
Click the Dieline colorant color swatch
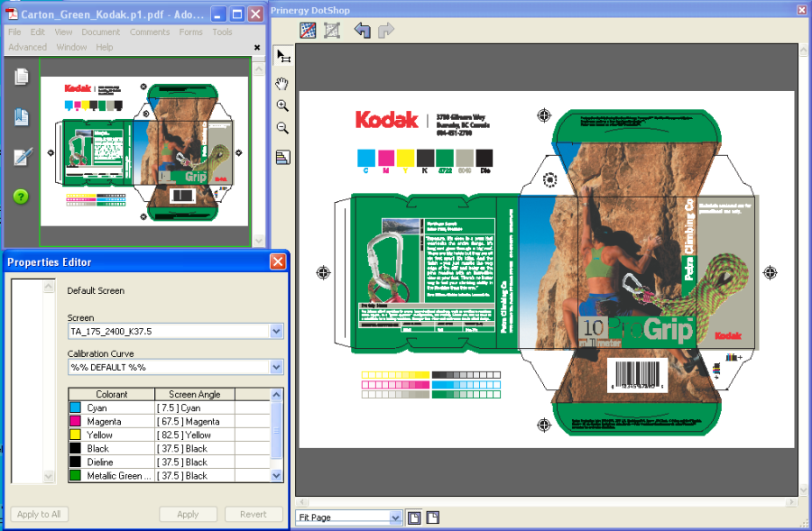pos(76,462)
